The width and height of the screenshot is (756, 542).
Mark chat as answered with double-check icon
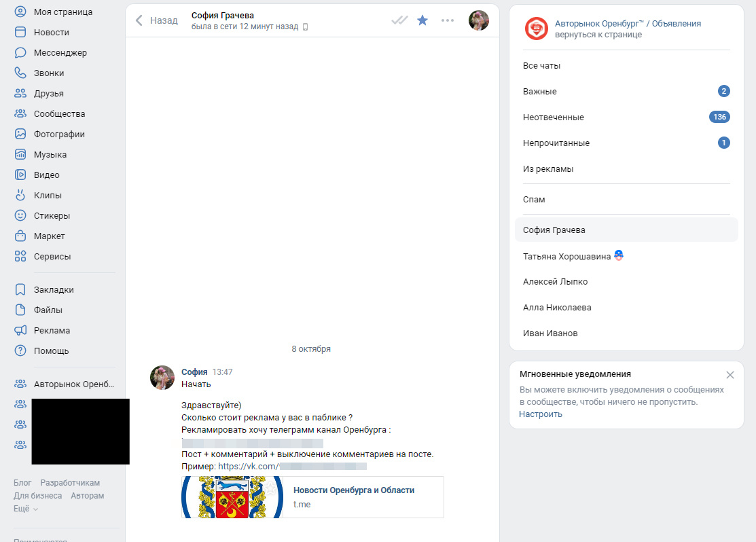pos(399,20)
